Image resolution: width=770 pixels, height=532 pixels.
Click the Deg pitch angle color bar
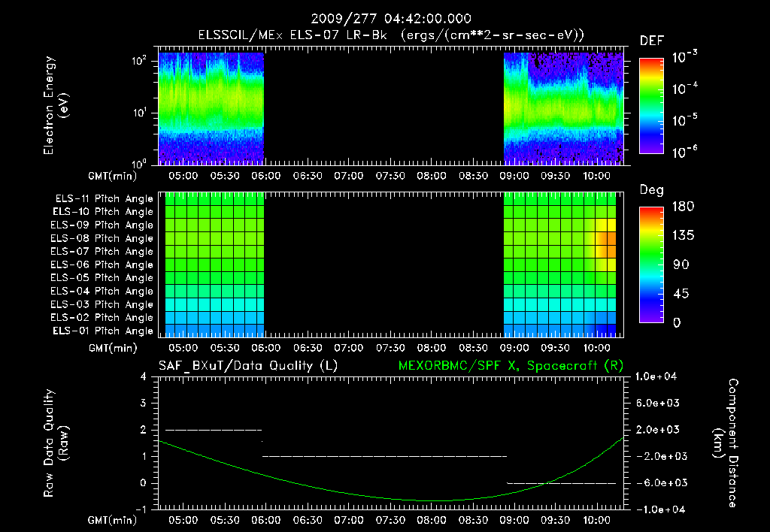pos(651,264)
